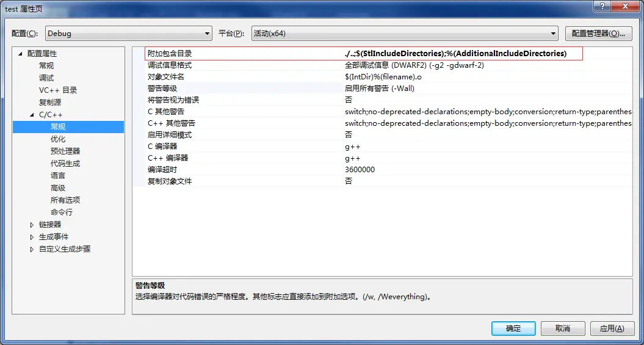Click the 配置管理器 button
Viewport: 644px width, 345px height.
pos(598,34)
